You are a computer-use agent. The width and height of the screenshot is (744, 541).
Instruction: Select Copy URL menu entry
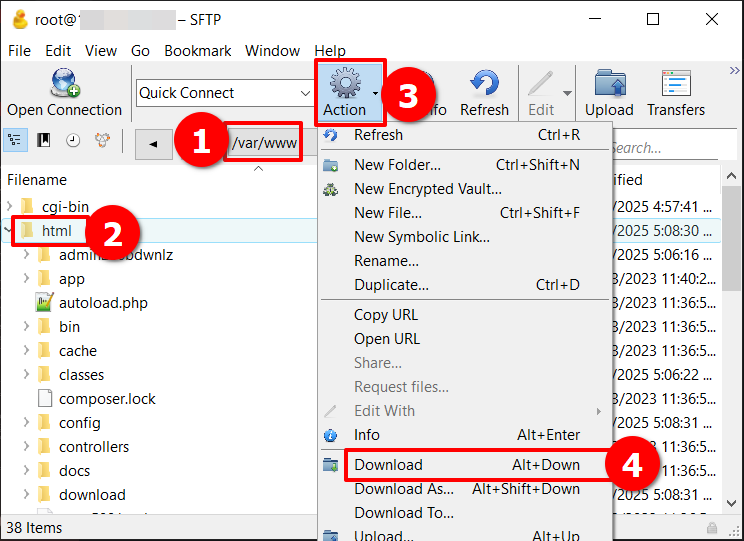click(465, 315)
